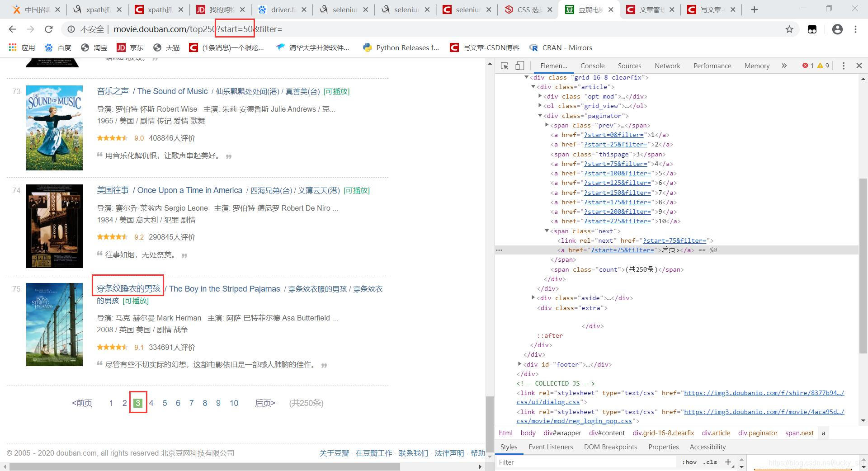Open the 写文章-CSDN博客 bookmark
This screenshot has width=868, height=471.
tap(485, 47)
